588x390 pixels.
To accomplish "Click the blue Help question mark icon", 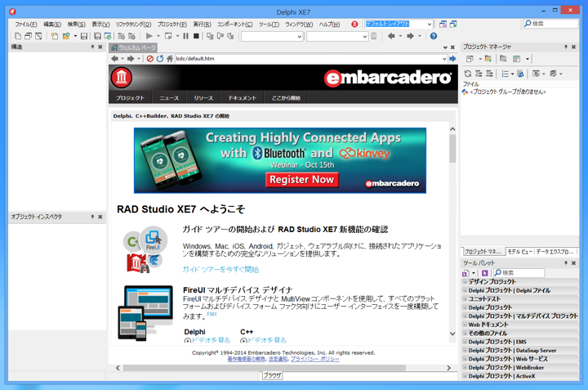I will pyautogui.click(x=434, y=36).
